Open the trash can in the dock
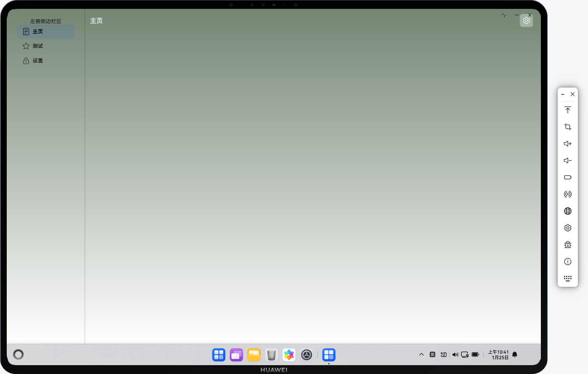The image size is (588, 374). click(x=271, y=355)
